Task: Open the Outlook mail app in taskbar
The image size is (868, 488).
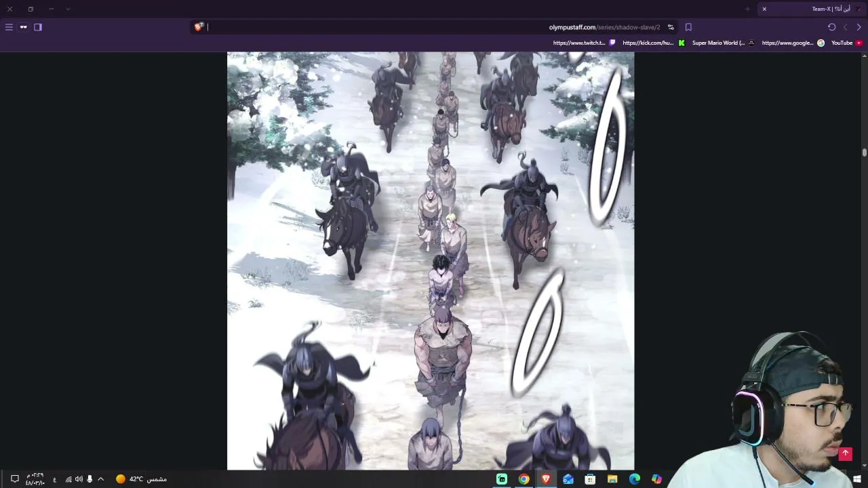Action: click(568, 479)
